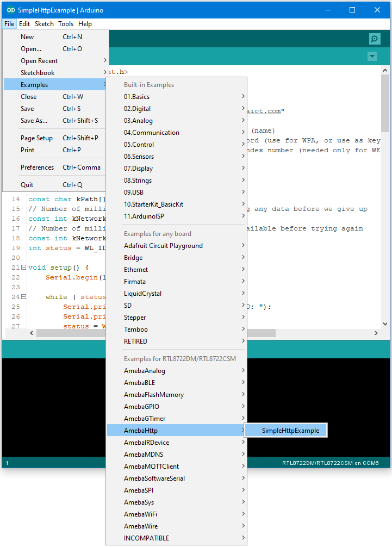Expand the AmebaWire examples
Screen dimensions: 392x547
pyautogui.click(x=177, y=526)
